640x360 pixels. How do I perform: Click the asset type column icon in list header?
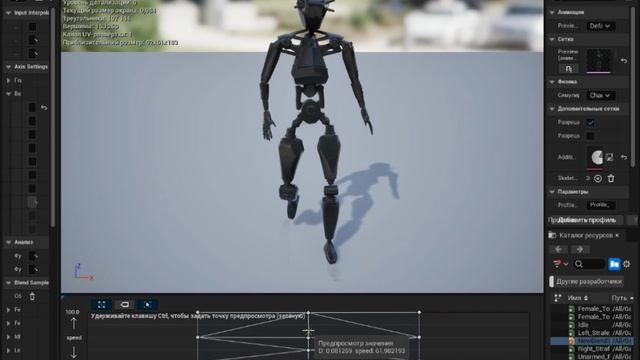point(558,298)
